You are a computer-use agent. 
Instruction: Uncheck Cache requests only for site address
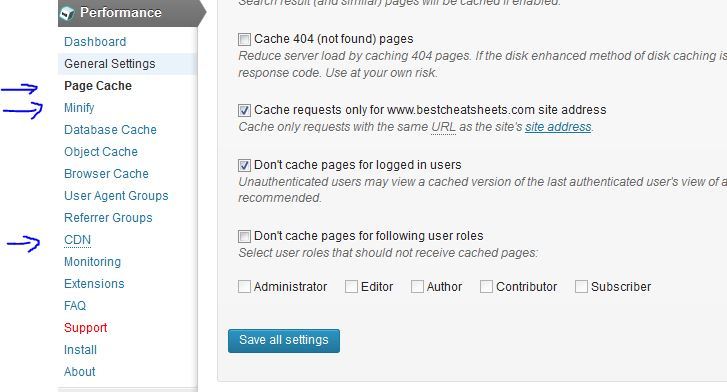point(244,110)
